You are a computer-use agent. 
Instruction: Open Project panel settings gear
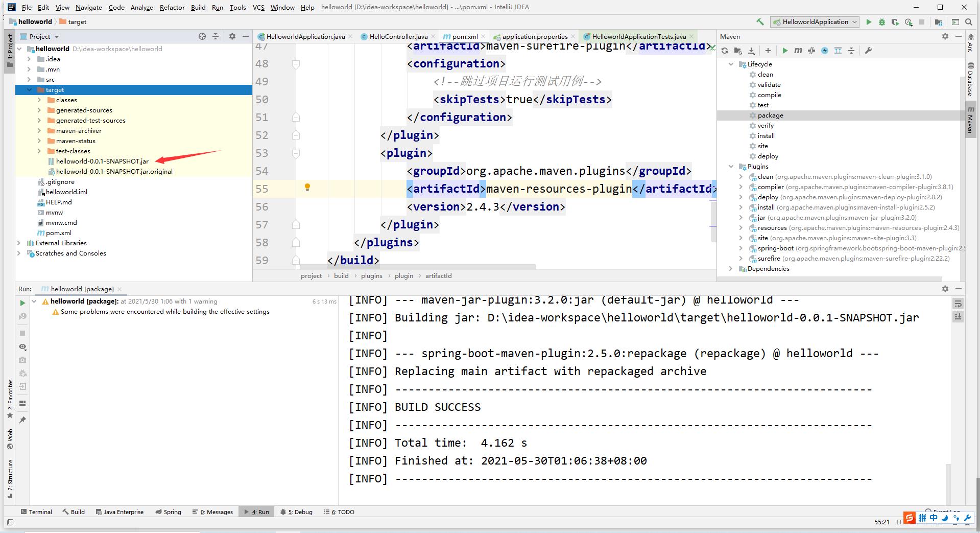[232, 36]
